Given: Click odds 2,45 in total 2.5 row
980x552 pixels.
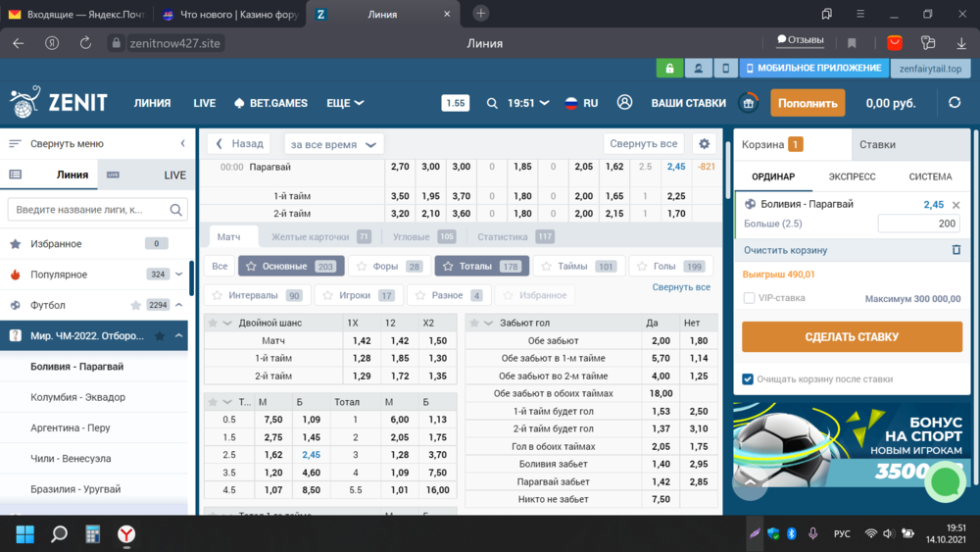Looking at the screenshot, I should [311, 455].
